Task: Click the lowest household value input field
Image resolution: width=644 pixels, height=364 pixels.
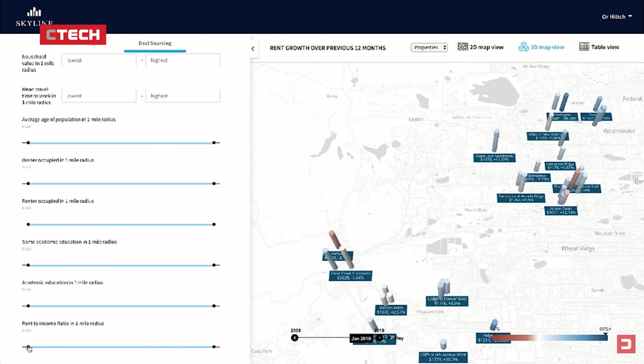Action: point(99,60)
